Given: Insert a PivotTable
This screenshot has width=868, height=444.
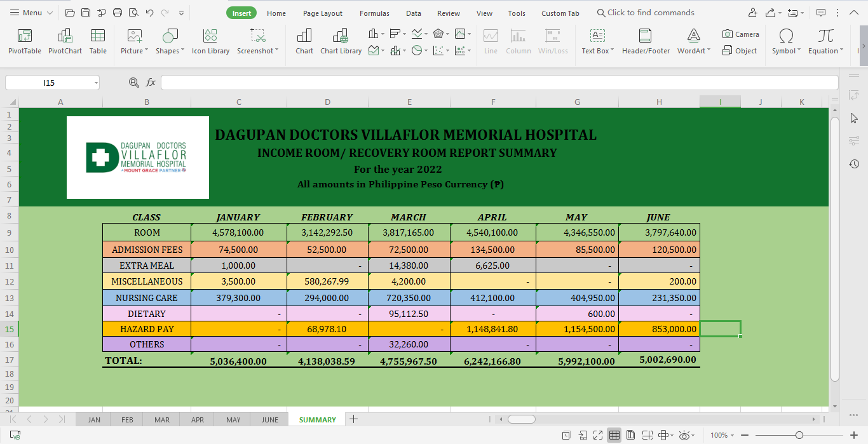Looking at the screenshot, I should coord(25,41).
